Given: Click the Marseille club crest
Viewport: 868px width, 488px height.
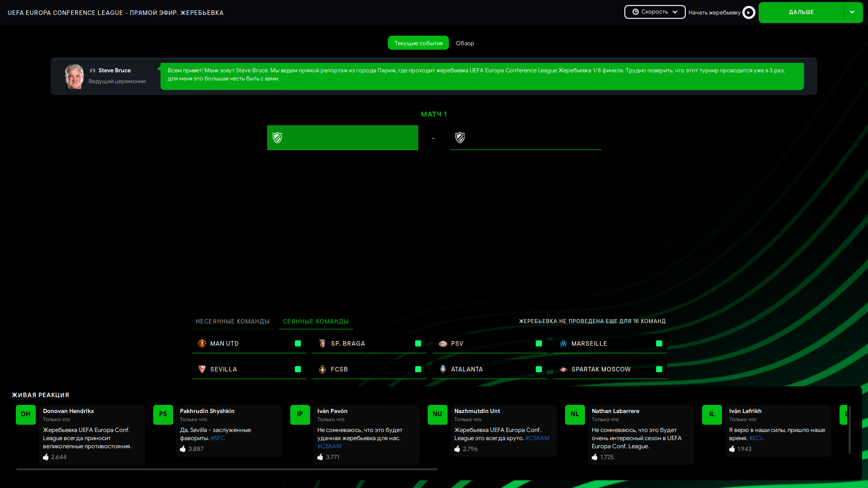Looking at the screenshot, I should [x=563, y=343].
